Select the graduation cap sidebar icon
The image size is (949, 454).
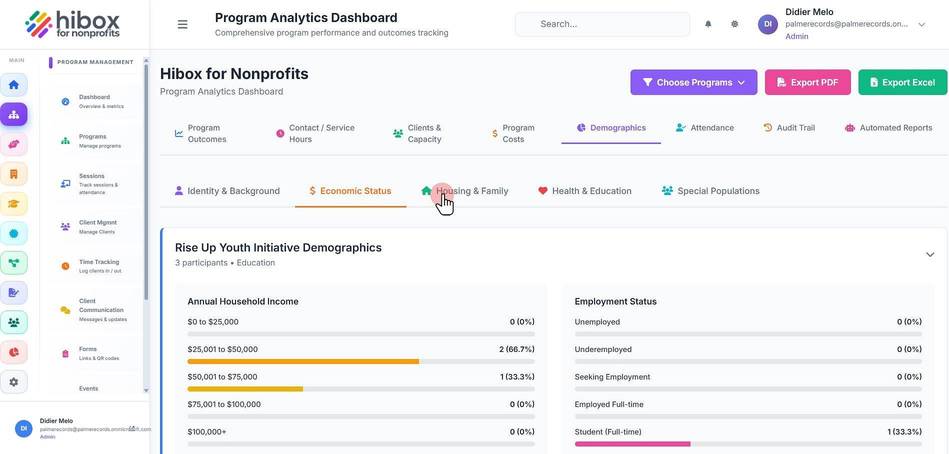(x=13, y=204)
